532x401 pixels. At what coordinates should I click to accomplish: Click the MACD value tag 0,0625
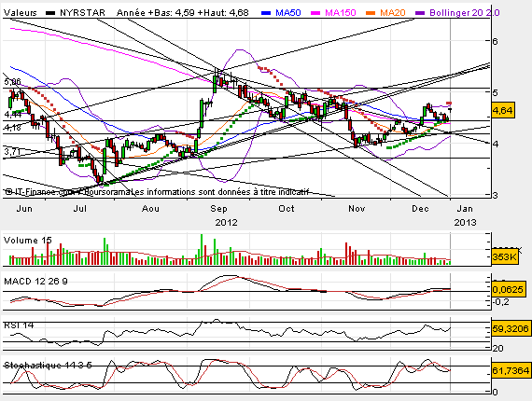tap(508, 289)
